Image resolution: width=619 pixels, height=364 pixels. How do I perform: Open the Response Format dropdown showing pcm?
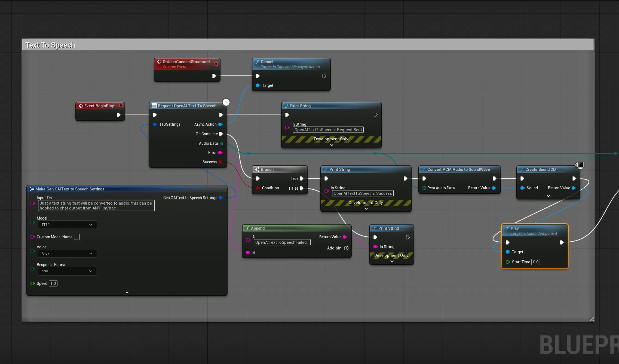pos(67,271)
